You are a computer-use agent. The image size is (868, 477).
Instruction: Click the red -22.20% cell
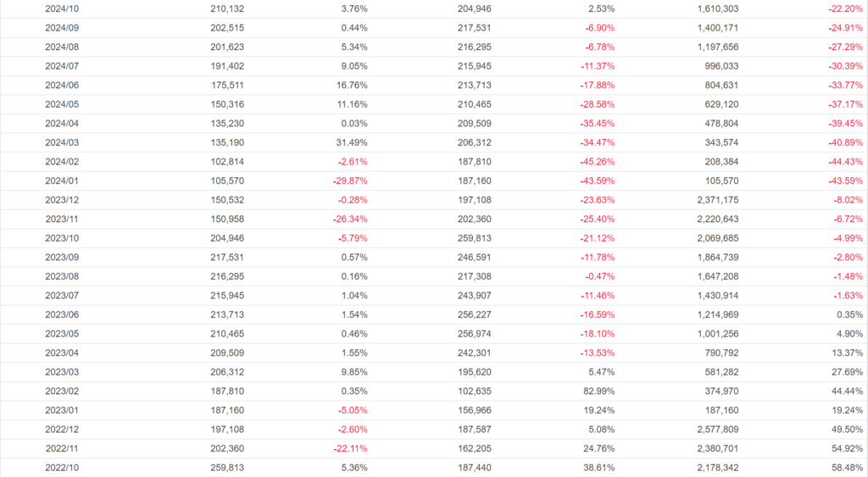844,8
